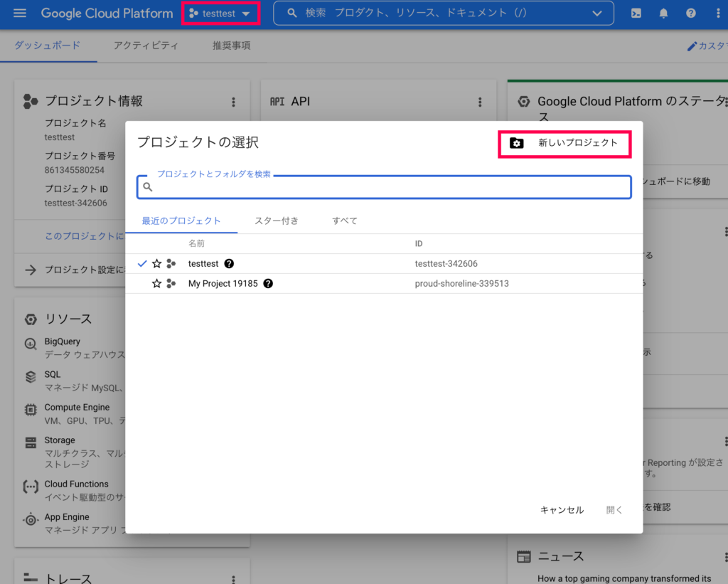Click the ID column header
The height and width of the screenshot is (584, 728).
tap(419, 244)
